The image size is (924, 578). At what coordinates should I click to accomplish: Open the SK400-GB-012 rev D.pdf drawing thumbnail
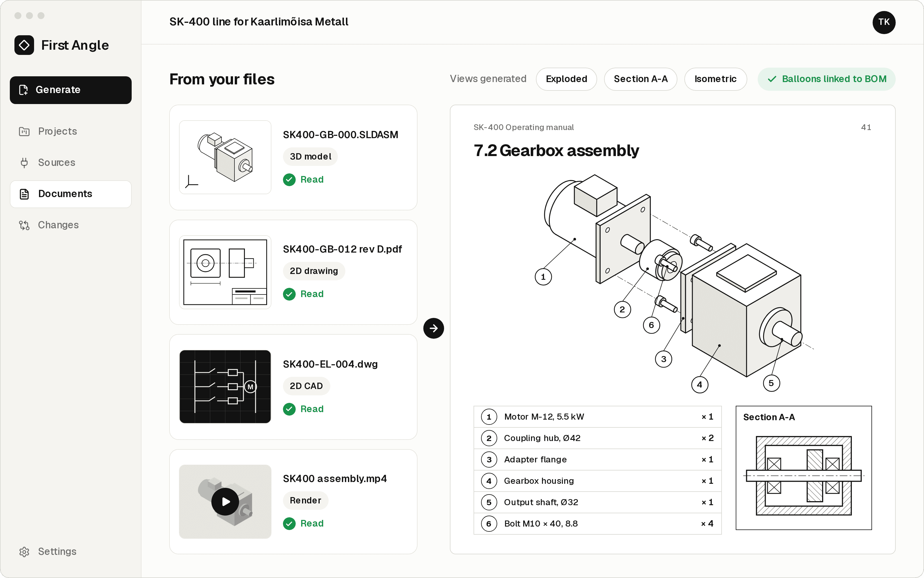click(x=225, y=272)
